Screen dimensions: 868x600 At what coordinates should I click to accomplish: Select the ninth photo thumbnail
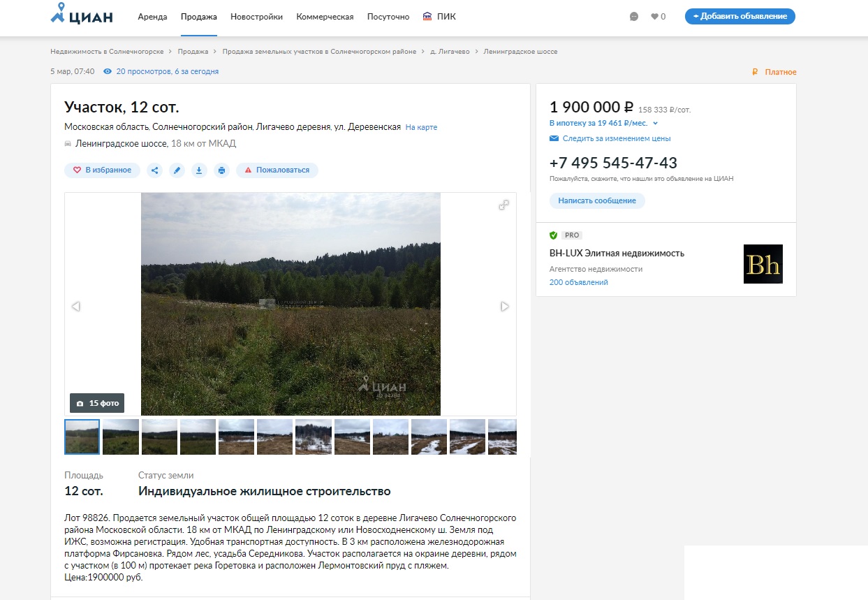[390, 437]
